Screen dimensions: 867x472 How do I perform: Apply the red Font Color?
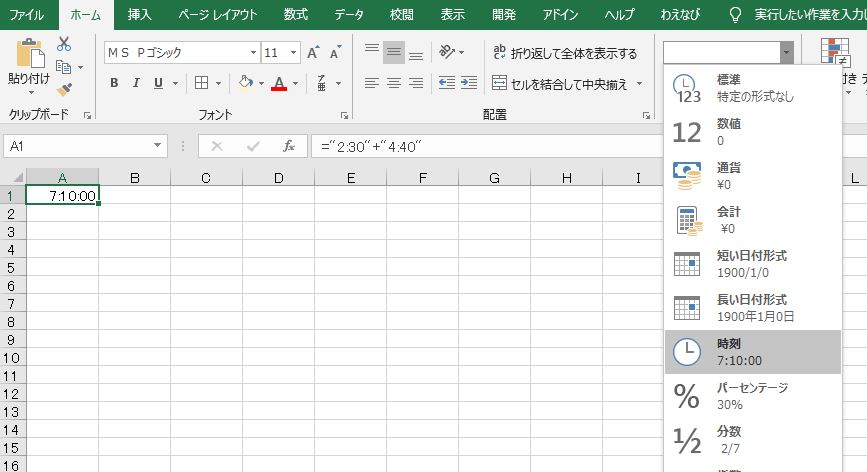279,83
